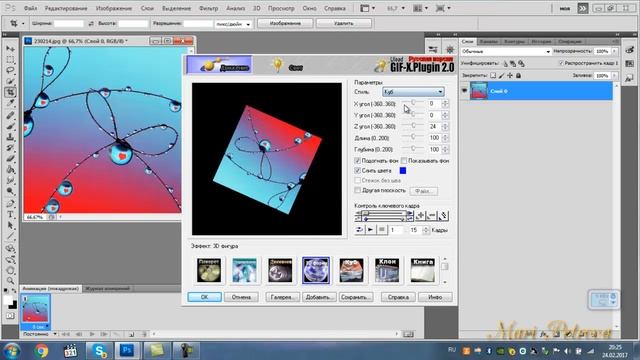Toggle 'Слить цвета' checkbox
The image size is (640, 360).
358,171
